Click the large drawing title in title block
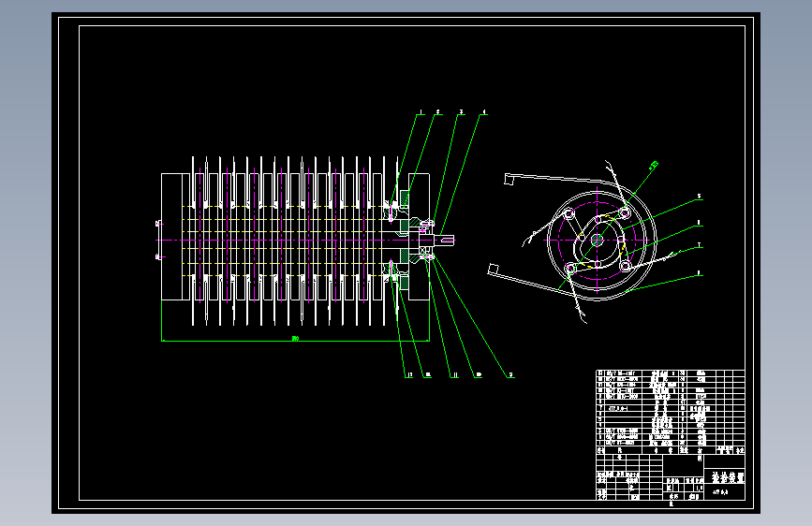Screen dimensions: 812x526 tap(727, 476)
